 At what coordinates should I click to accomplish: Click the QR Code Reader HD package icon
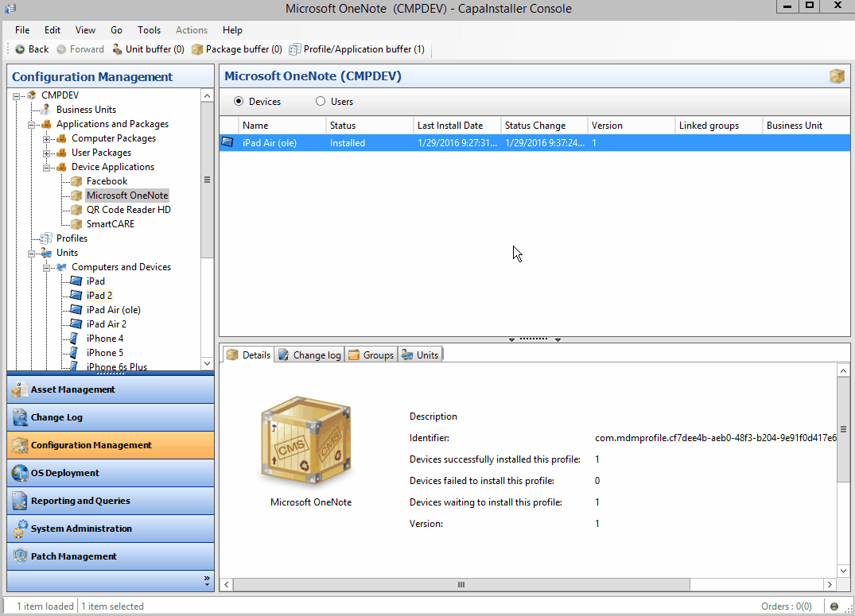click(77, 209)
